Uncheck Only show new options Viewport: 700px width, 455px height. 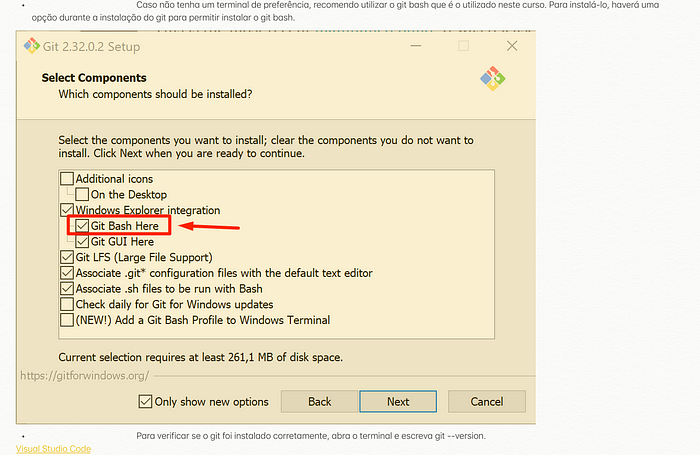point(145,401)
